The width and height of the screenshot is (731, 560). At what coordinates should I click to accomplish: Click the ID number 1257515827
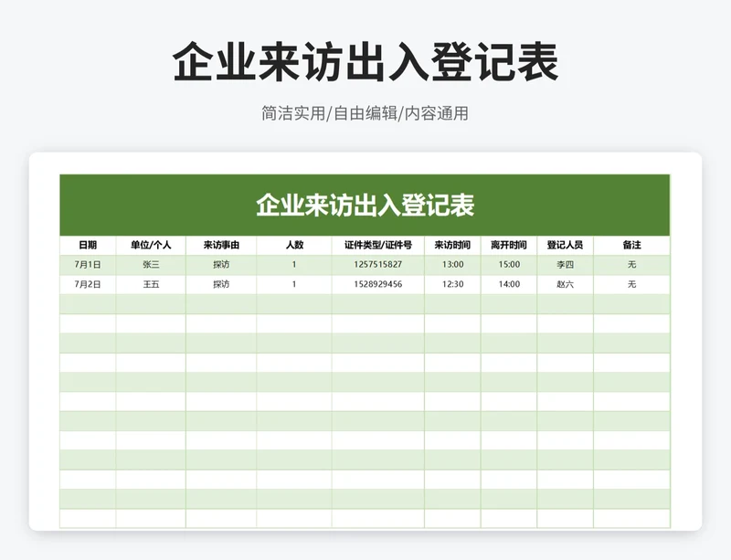click(x=378, y=264)
